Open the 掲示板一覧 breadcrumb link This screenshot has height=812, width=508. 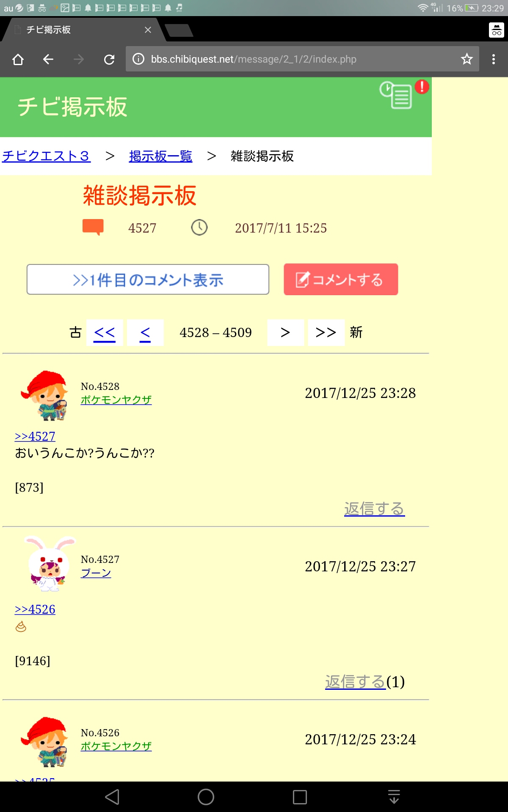coord(160,156)
